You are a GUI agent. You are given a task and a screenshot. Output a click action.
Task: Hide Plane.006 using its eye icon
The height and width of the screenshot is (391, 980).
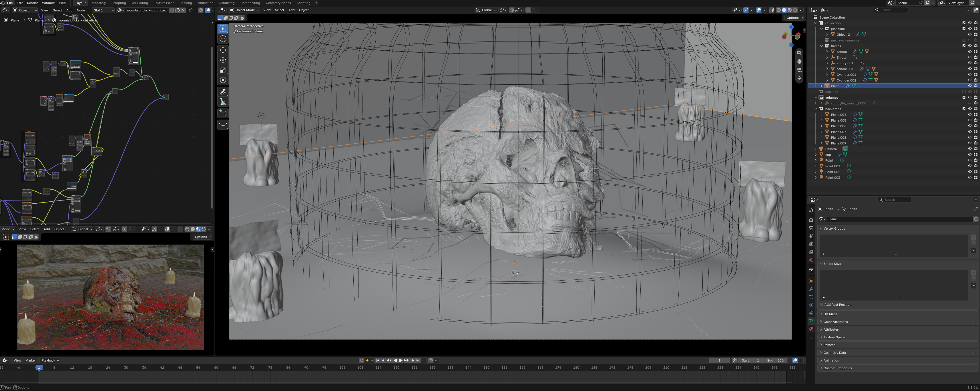(970, 126)
